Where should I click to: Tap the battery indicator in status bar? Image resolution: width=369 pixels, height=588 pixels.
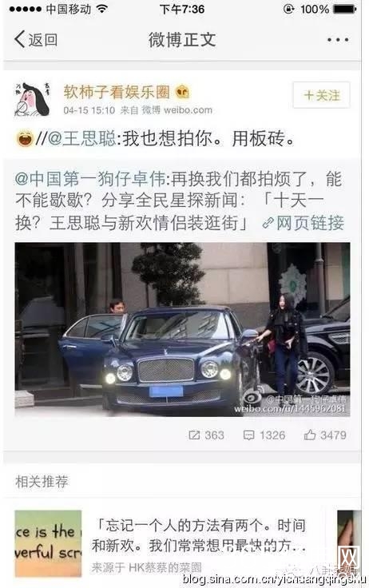coord(344,9)
